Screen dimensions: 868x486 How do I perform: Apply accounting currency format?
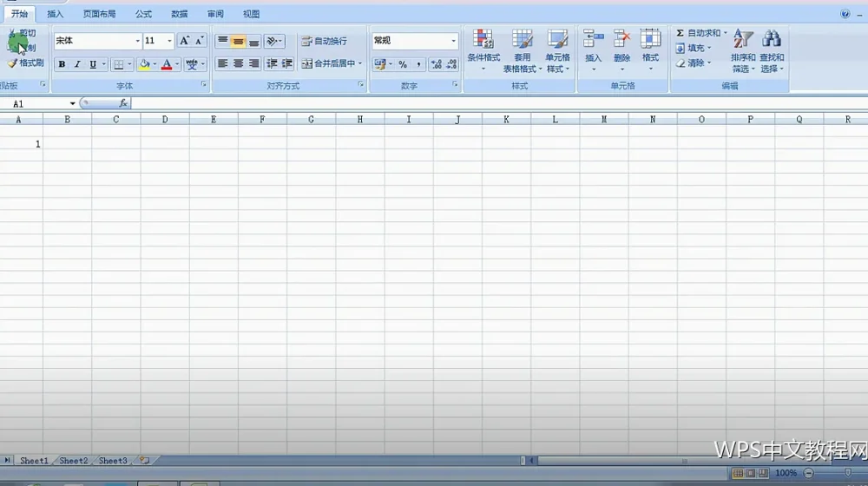point(379,64)
